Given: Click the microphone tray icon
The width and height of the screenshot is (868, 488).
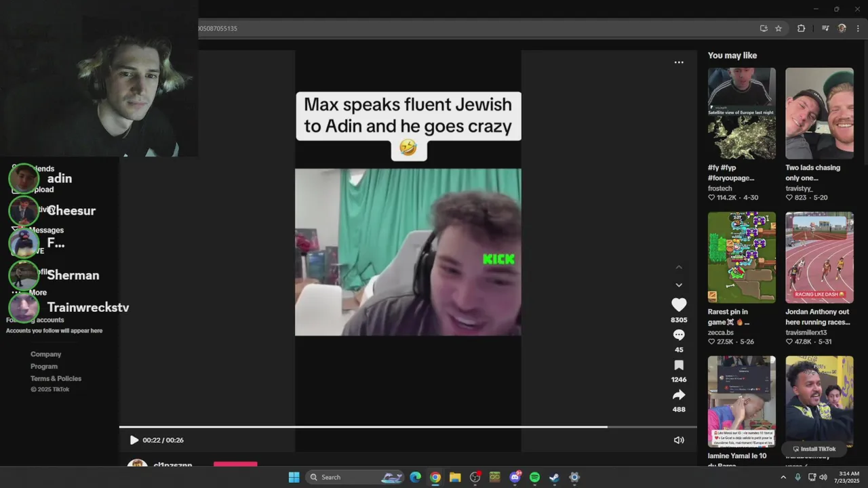Looking at the screenshot, I should pyautogui.click(x=797, y=477).
